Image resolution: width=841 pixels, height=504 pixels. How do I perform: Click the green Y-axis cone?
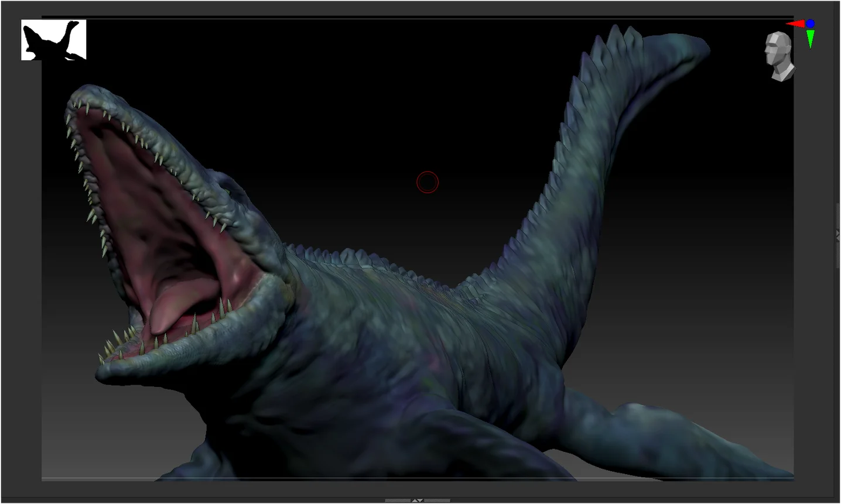pyautogui.click(x=811, y=39)
